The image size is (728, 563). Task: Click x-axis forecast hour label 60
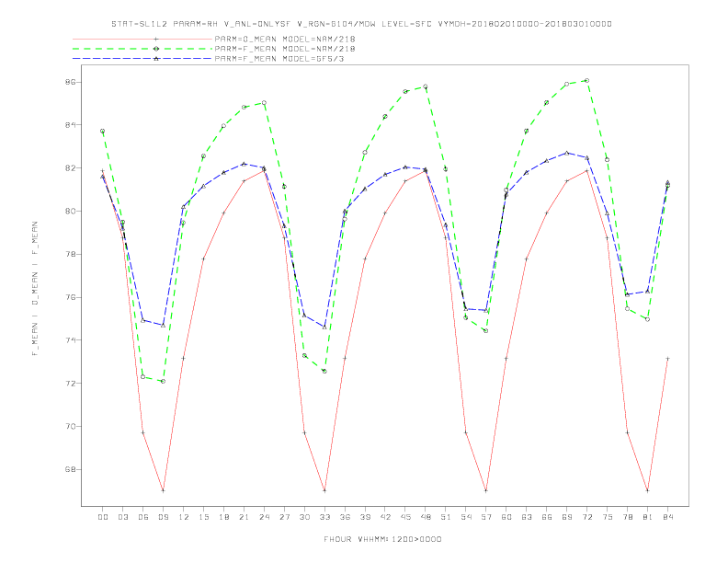pyautogui.click(x=506, y=517)
